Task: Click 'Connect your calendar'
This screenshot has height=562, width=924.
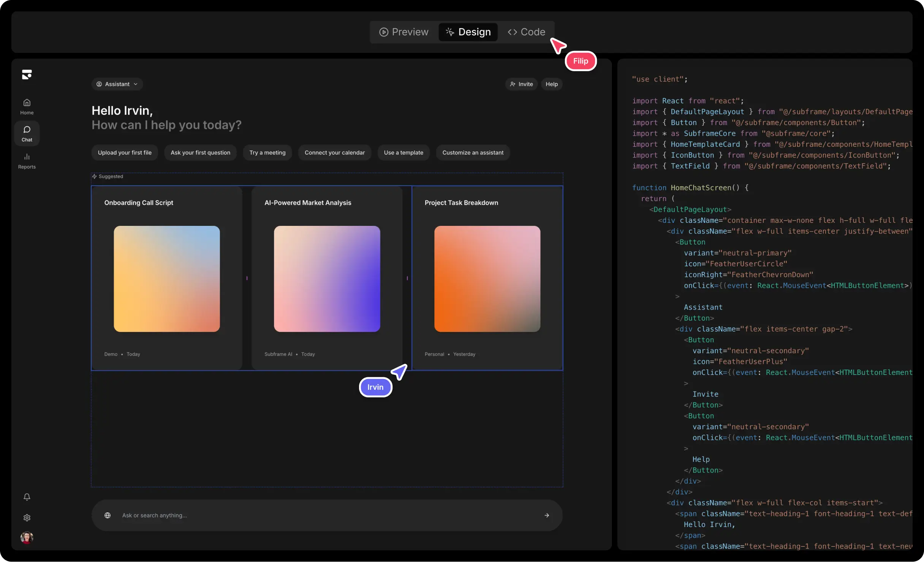Action: tap(335, 152)
